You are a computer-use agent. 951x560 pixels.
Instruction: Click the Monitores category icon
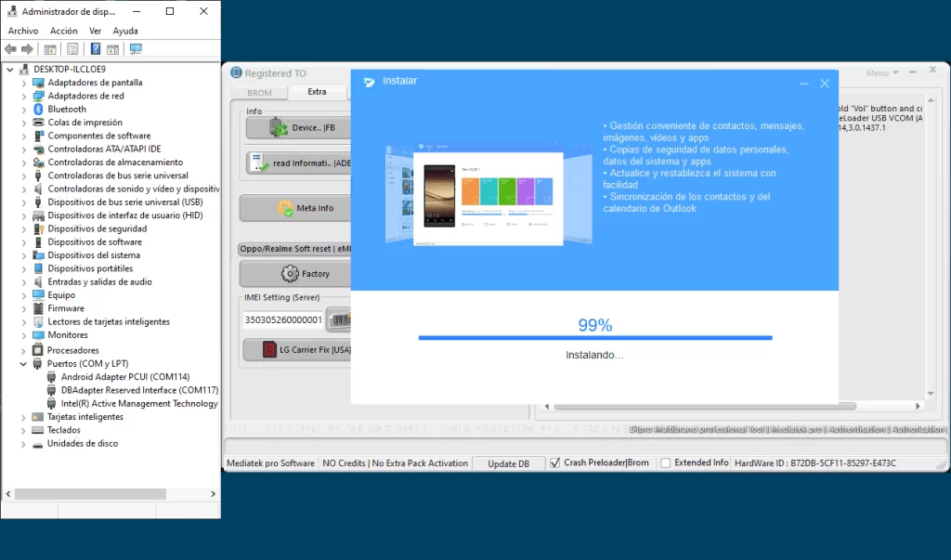38,335
